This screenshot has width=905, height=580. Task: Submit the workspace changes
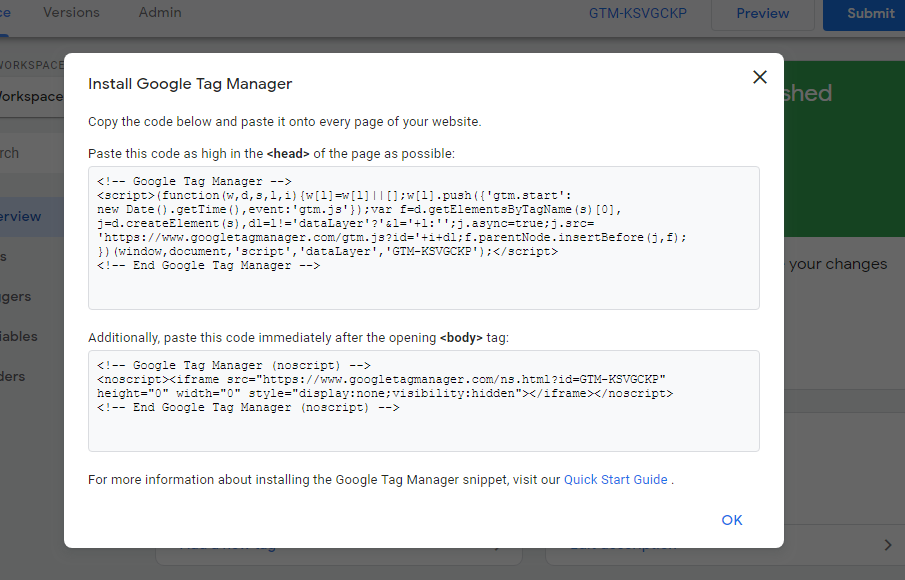click(864, 14)
